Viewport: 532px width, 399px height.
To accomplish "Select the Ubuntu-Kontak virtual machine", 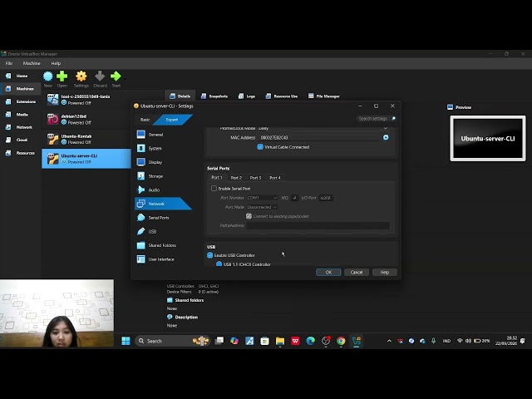I will (86, 139).
